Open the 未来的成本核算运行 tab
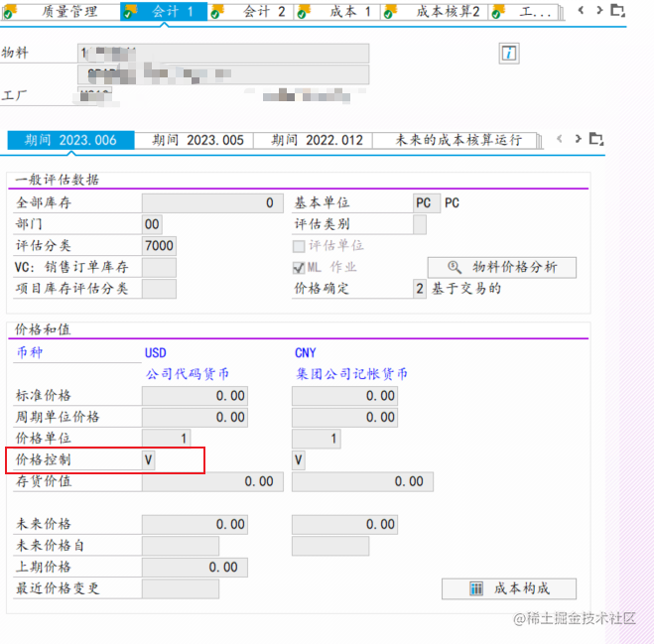Screen dimensions: 654x644 tap(455, 140)
